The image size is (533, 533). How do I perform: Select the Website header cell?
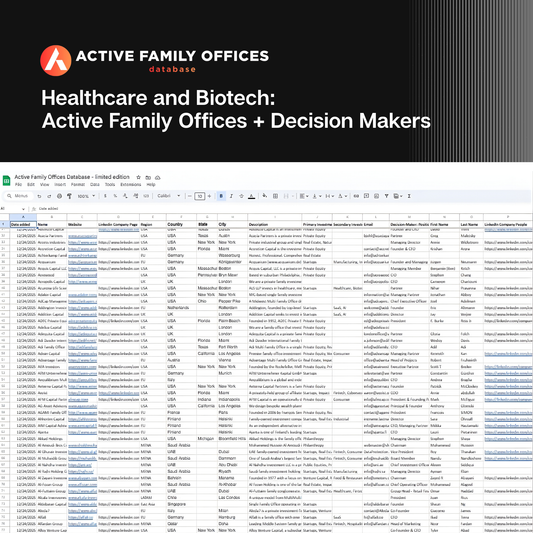pos(82,224)
